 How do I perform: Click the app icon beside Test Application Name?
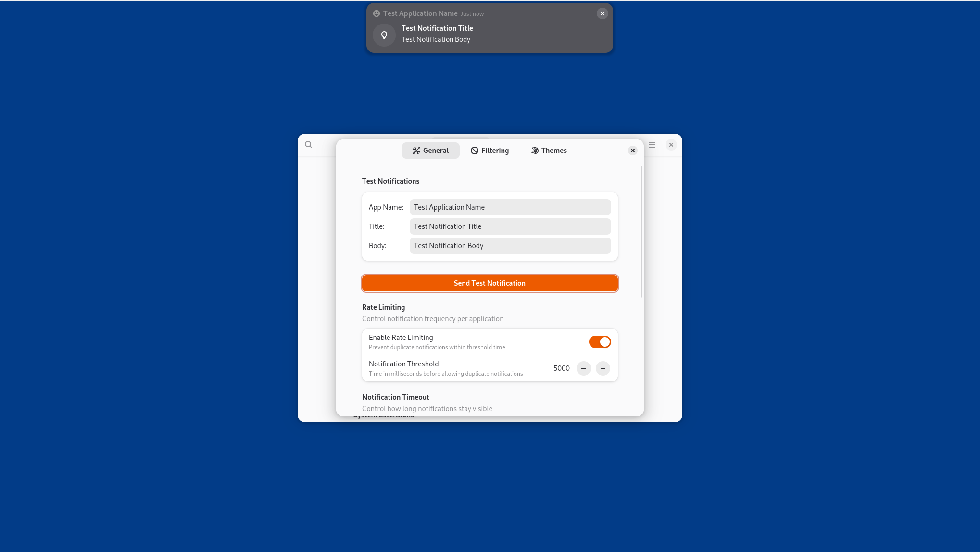pyautogui.click(x=377, y=13)
